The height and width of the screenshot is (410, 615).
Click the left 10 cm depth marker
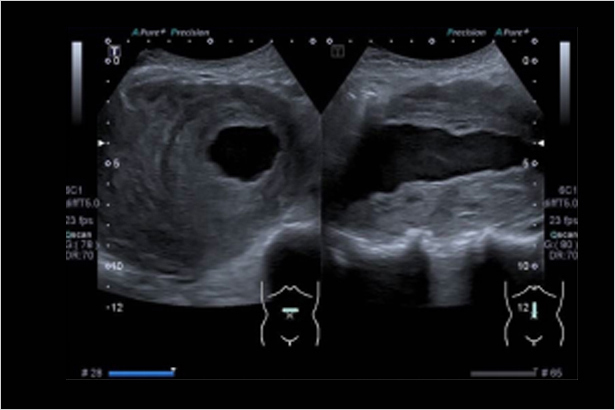(x=116, y=267)
